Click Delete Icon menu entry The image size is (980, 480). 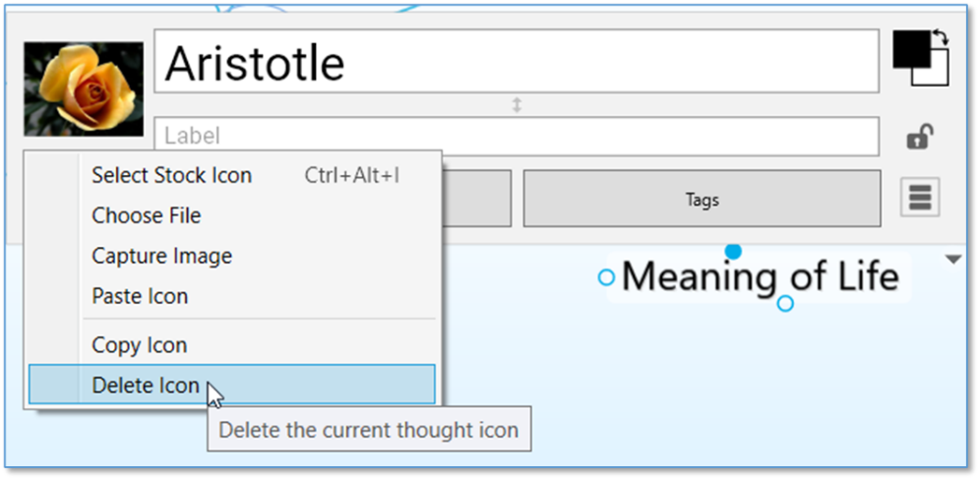[146, 385]
